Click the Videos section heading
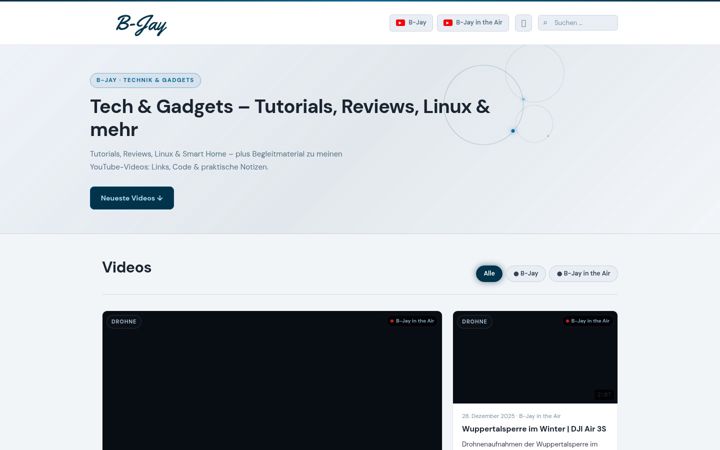The height and width of the screenshot is (450, 720). tap(127, 267)
